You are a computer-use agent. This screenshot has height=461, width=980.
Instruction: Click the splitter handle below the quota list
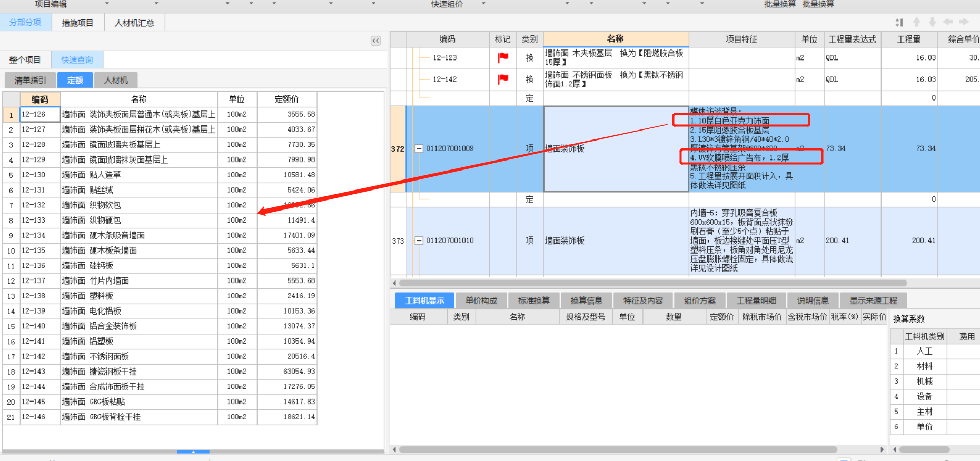point(193,452)
